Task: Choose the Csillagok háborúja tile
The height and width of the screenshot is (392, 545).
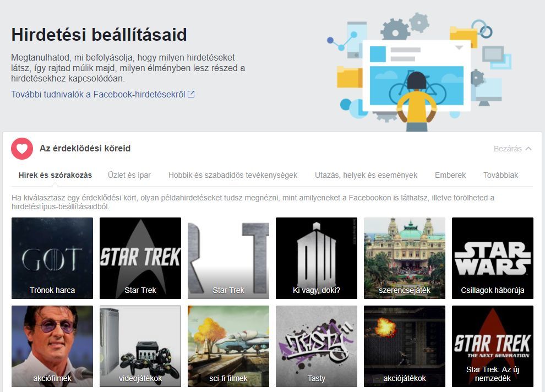Action: point(493,258)
